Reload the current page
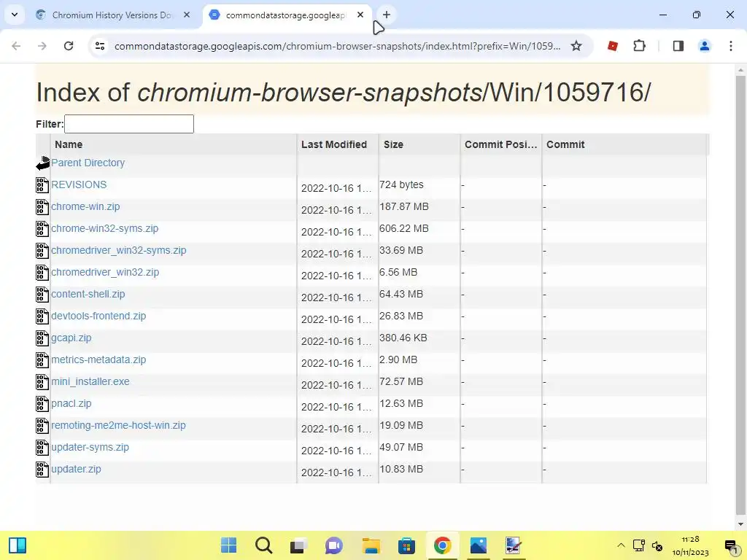 (x=69, y=46)
